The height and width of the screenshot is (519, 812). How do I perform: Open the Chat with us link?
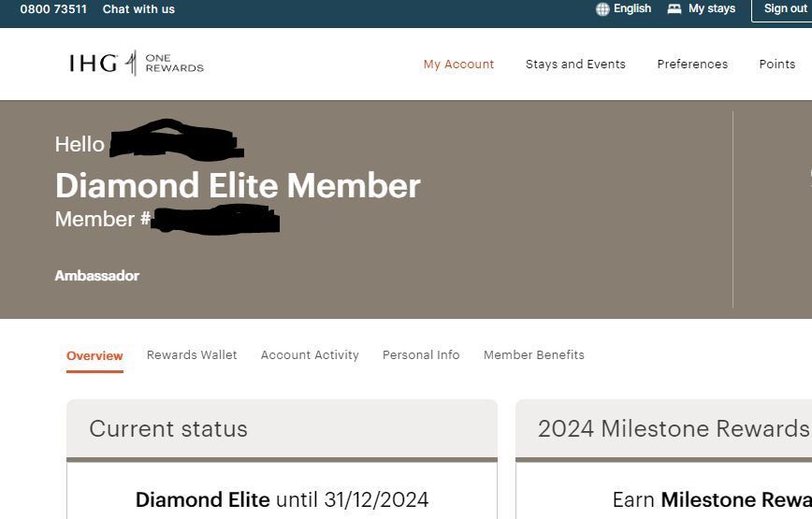pos(138,9)
